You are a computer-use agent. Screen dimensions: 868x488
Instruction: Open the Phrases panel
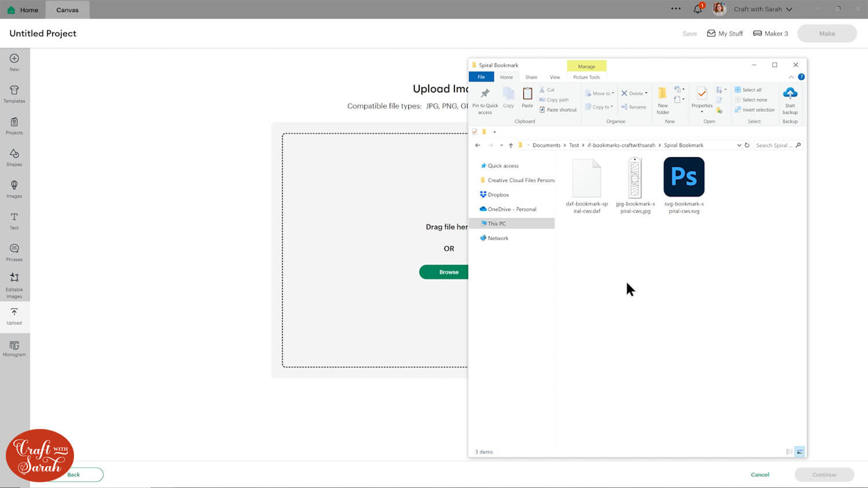[14, 252]
